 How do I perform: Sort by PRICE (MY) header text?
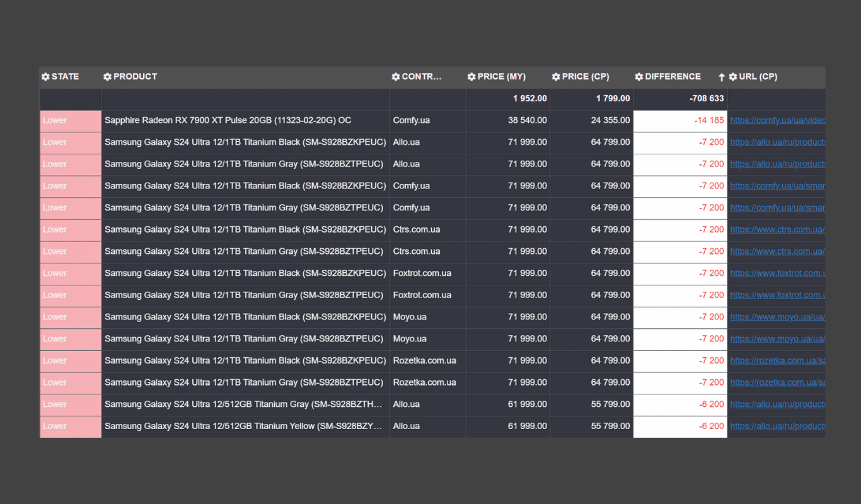point(502,77)
